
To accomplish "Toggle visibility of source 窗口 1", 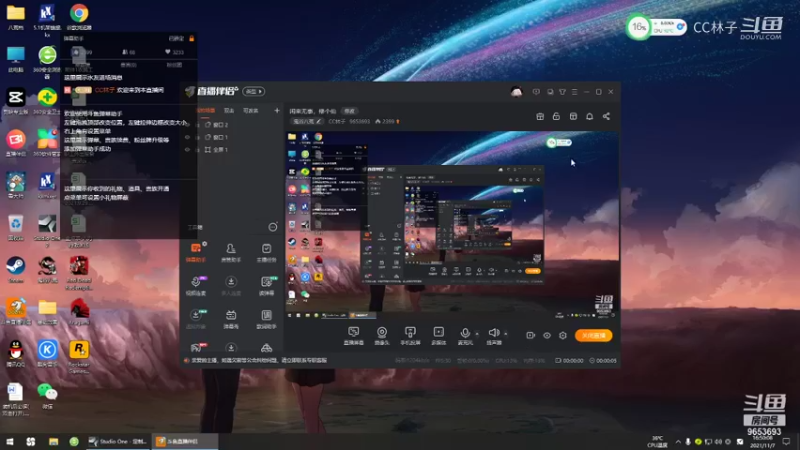I will tap(187, 137).
